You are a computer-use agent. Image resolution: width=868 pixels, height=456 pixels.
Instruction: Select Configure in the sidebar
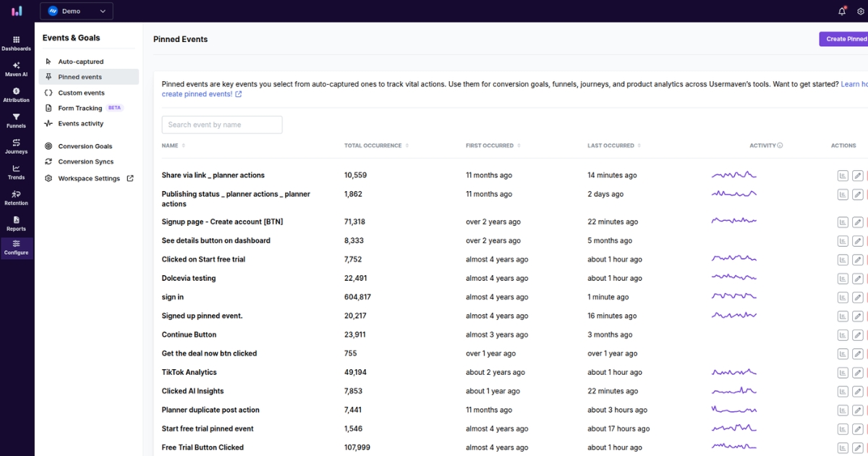[x=17, y=248]
